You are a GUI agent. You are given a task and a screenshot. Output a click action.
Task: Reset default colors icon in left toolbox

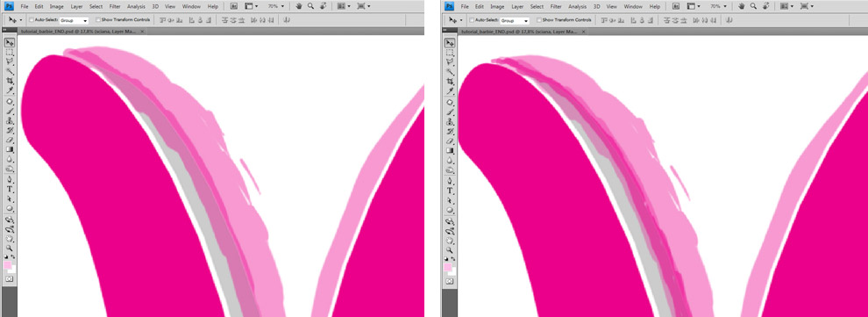point(7,257)
